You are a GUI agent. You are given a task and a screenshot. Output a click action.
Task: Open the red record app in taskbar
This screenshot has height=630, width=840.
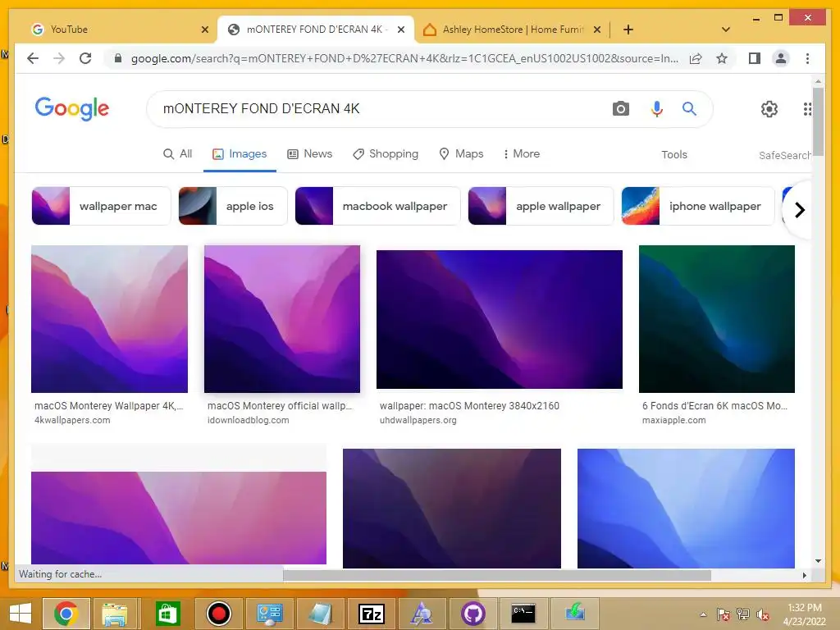(x=218, y=614)
